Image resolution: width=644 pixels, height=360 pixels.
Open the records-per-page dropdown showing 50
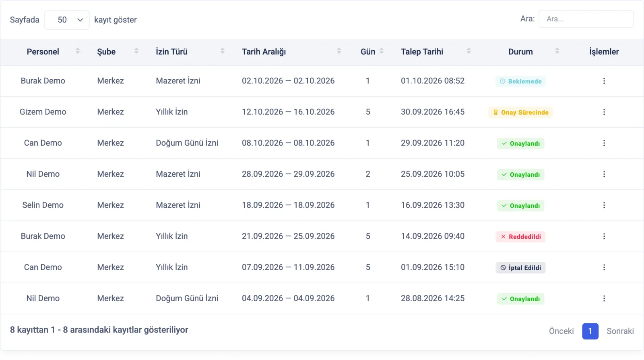[x=67, y=20]
